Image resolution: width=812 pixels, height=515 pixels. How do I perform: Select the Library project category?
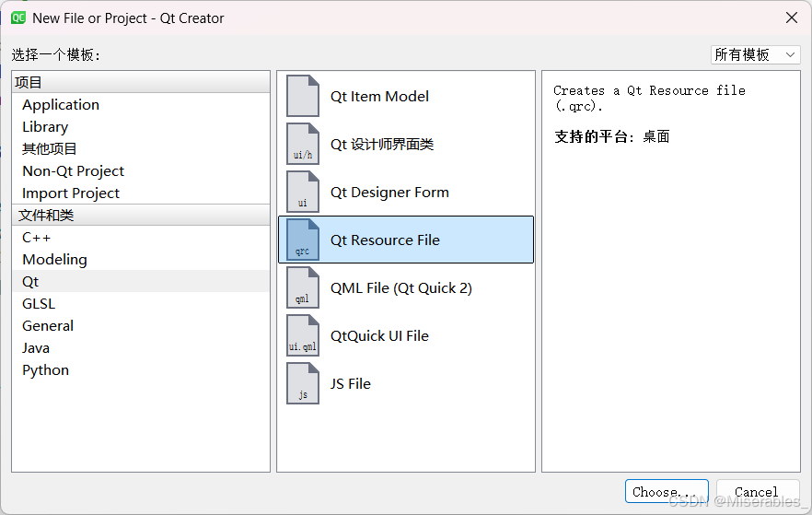coord(141,127)
